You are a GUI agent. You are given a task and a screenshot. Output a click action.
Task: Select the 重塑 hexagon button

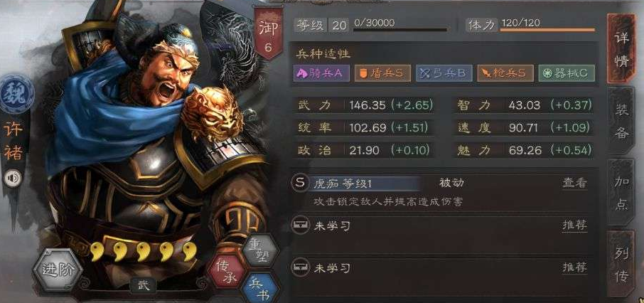tap(260, 250)
